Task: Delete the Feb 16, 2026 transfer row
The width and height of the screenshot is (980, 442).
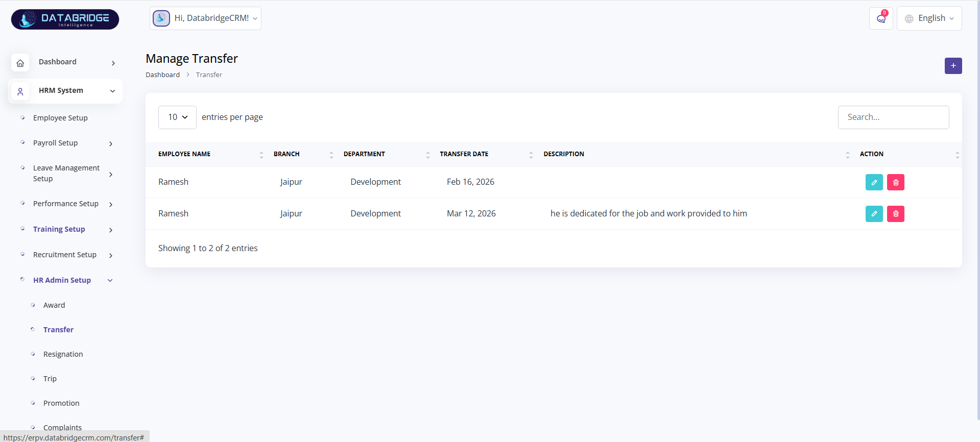Action: tap(895, 182)
